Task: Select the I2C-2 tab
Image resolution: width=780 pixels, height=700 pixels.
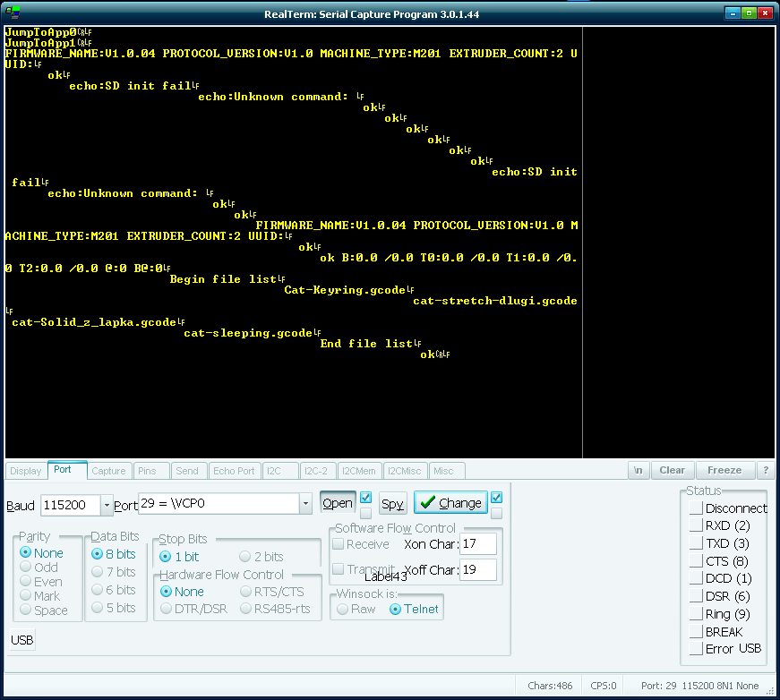Action: (x=317, y=471)
